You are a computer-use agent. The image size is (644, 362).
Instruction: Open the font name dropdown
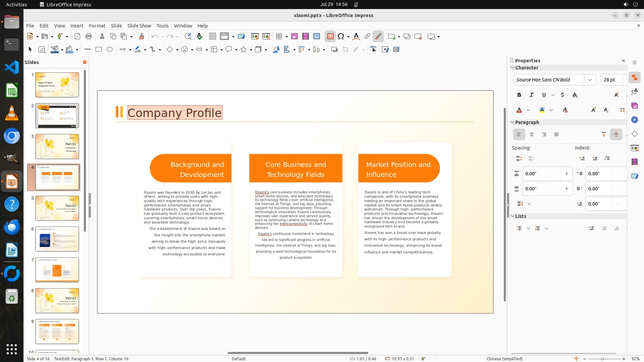(x=590, y=80)
